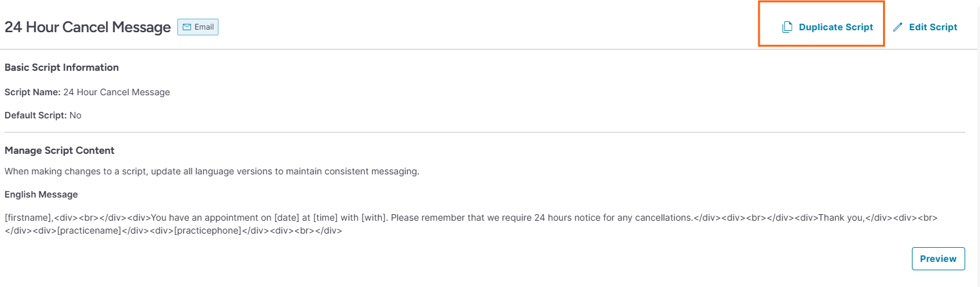This screenshot has height=287, width=980.
Task: Click the [firstname] placeholder in message
Action: (28, 218)
